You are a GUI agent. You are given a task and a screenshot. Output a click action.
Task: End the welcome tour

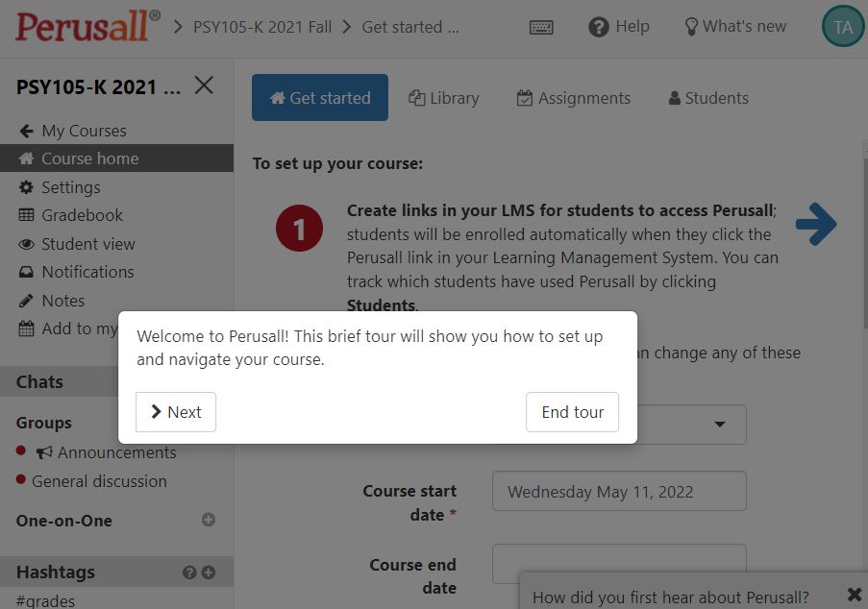pos(572,412)
